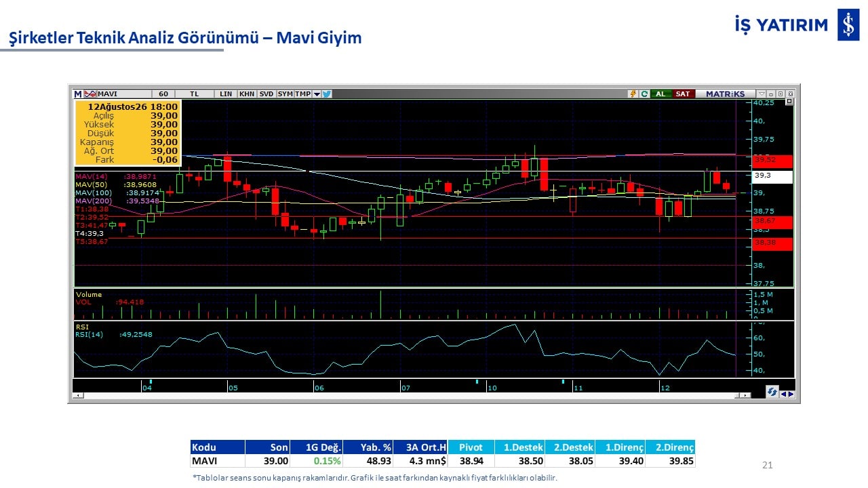
Task: Click the Yab. % value 48.93
Action: 368,461
